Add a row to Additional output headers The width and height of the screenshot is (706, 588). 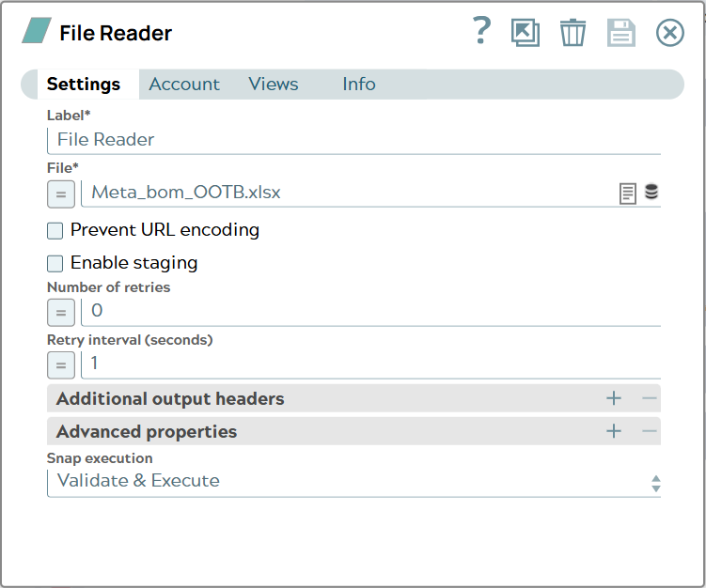coord(614,398)
